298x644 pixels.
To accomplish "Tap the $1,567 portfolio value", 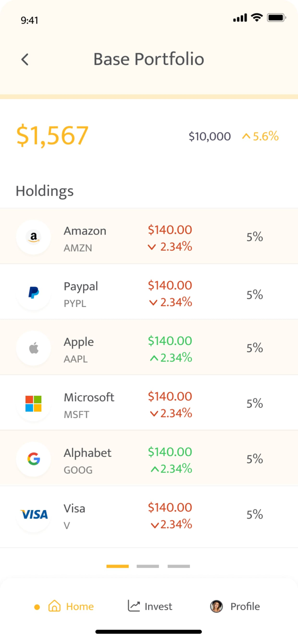I will (52, 136).
